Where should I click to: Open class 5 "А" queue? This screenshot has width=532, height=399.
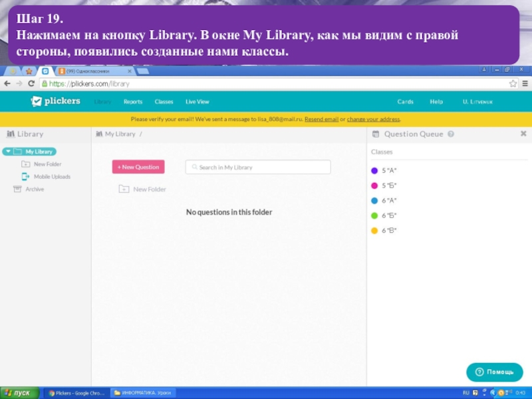pyautogui.click(x=389, y=171)
